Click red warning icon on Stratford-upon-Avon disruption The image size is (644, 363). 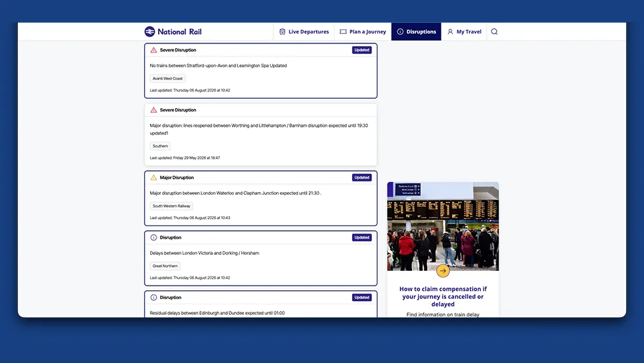(153, 50)
